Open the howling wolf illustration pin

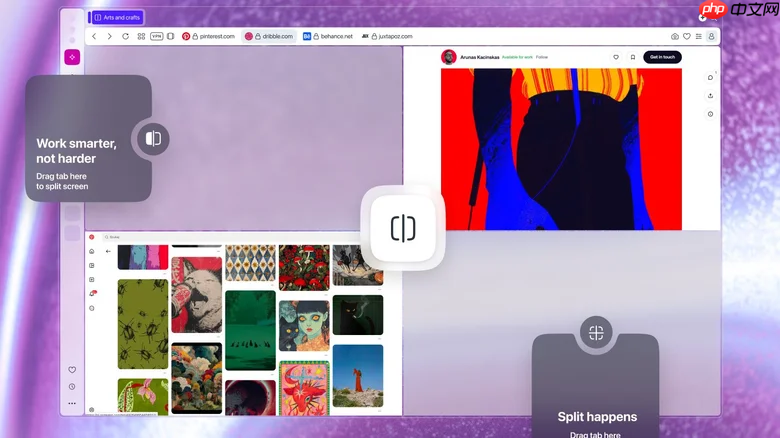tap(196, 295)
